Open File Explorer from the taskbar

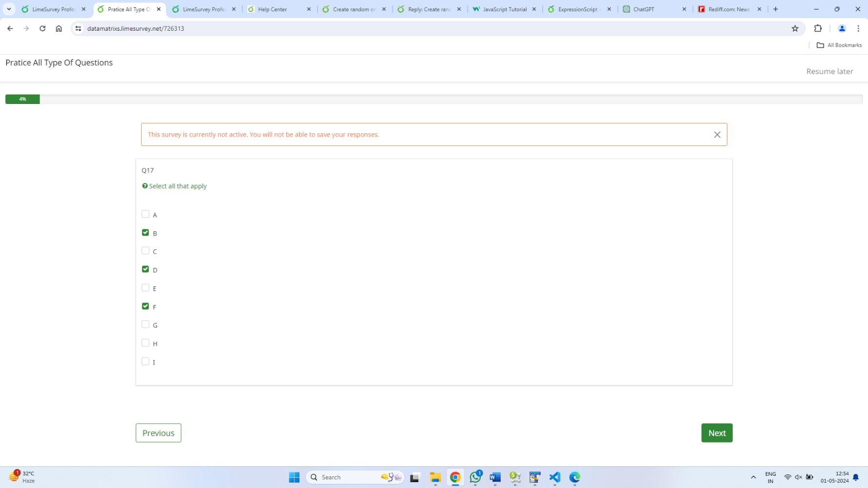[x=435, y=477]
